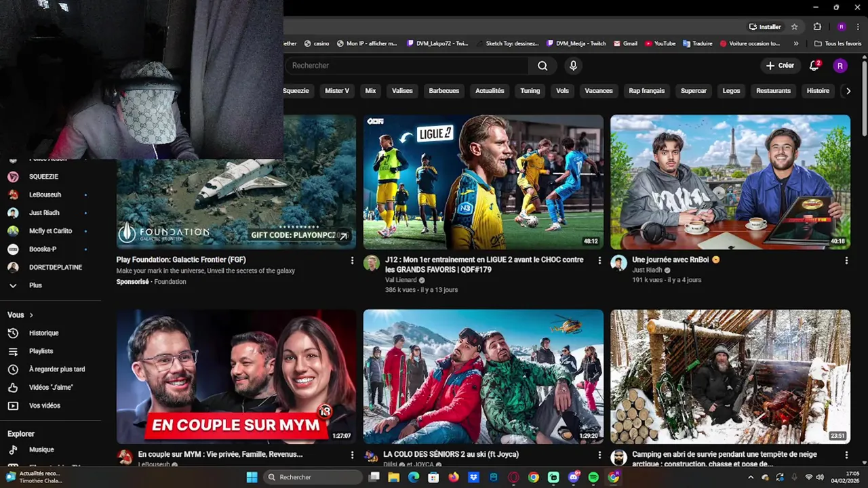Open Spotify from the taskbar
The height and width of the screenshot is (488, 868).
(x=593, y=477)
